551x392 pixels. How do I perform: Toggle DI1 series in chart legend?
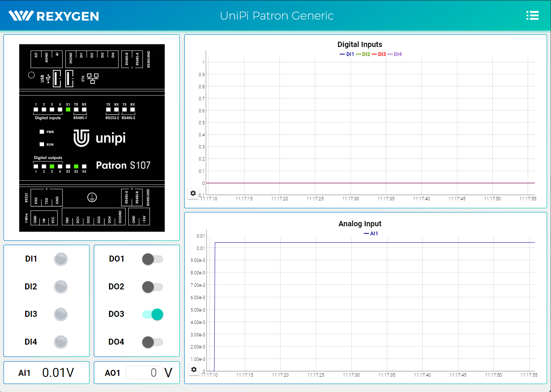[x=347, y=54]
